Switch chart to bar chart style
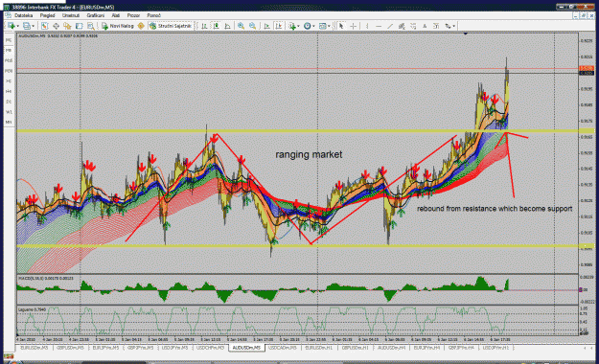The image size is (599, 364). pyautogui.click(x=204, y=26)
